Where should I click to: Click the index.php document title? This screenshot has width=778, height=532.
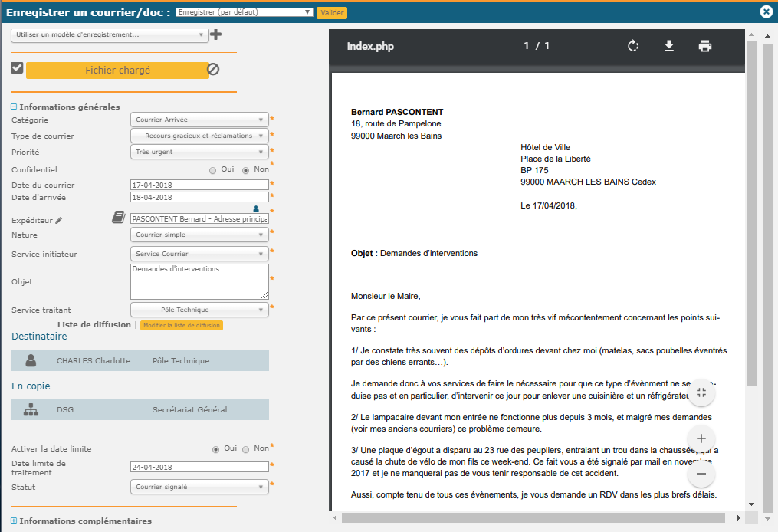370,47
